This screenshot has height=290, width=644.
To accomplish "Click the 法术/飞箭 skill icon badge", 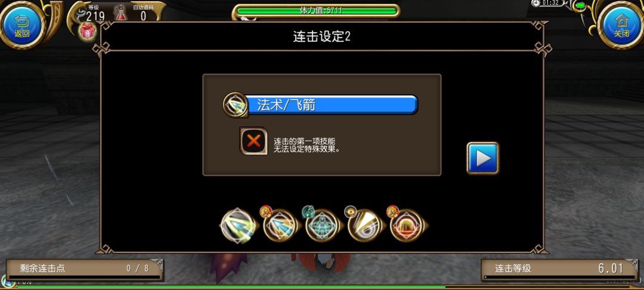I will 236,105.
